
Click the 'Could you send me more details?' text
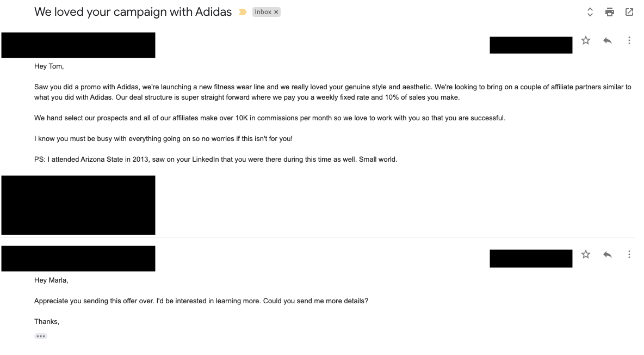315,301
